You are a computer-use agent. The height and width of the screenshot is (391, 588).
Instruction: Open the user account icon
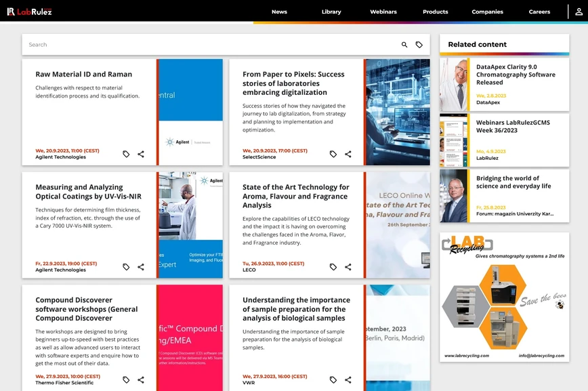click(579, 12)
